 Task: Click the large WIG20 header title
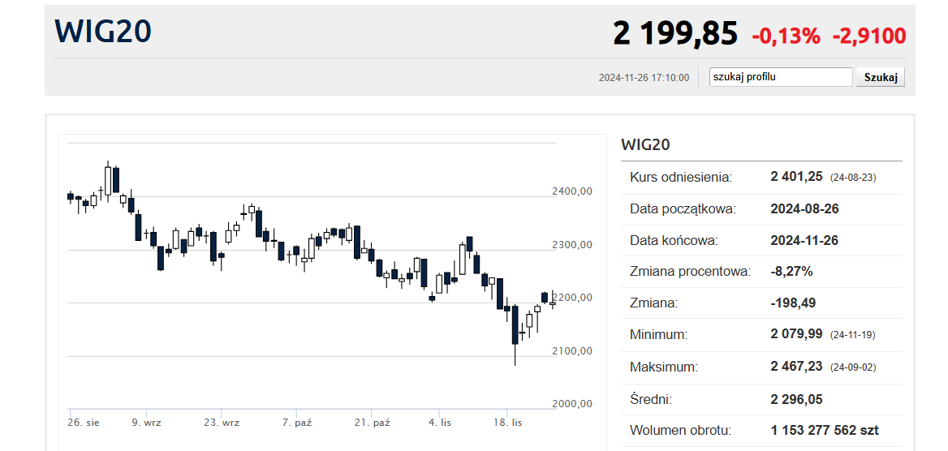tap(103, 32)
